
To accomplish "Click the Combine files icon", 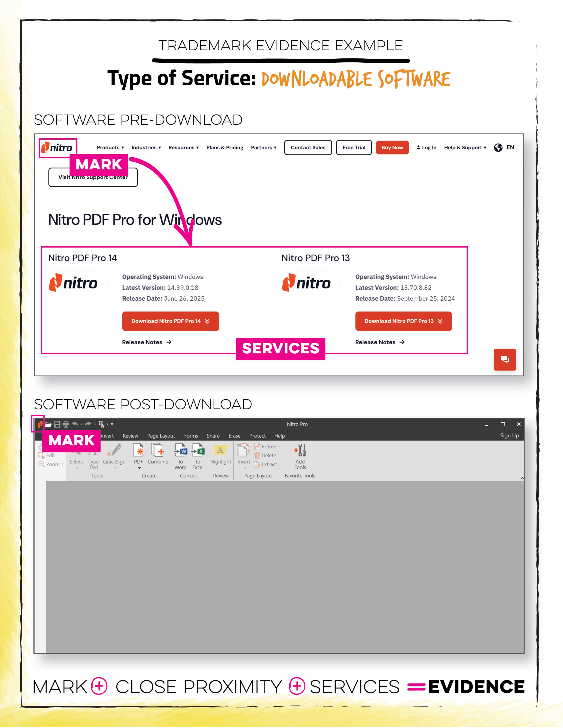I will tap(157, 450).
